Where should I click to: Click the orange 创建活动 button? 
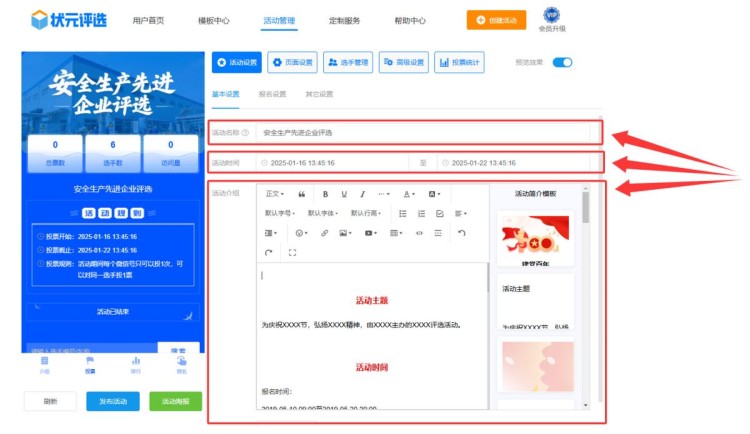[x=496, y=20]
